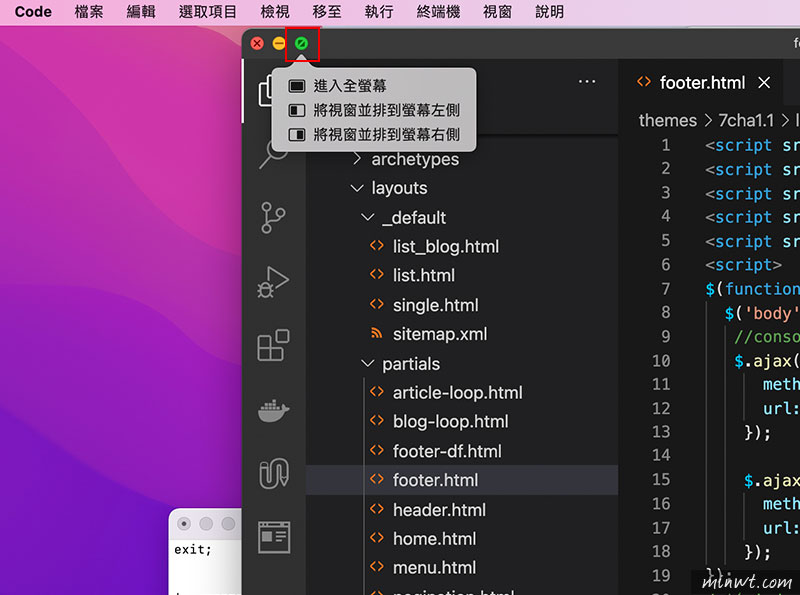Screen dimensions: 800x595
Task: Open the 視窗 menu
Action: pyautogui.click(x=497, y=12)
